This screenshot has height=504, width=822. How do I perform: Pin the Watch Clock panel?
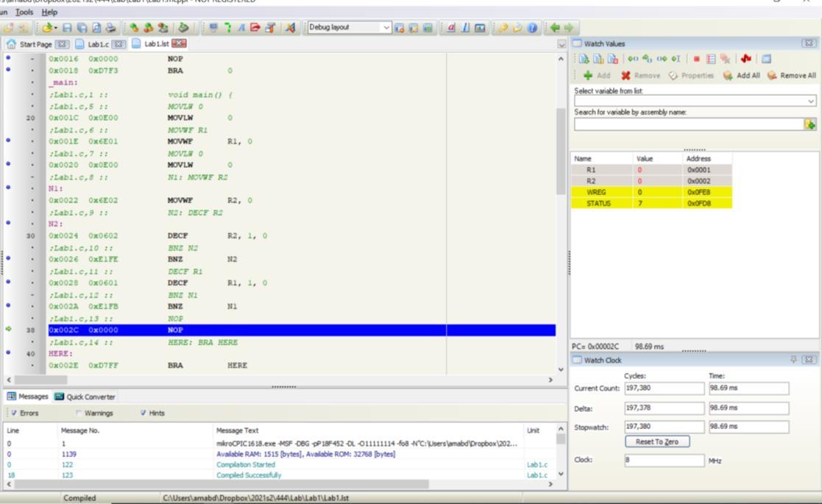[794, 359]
